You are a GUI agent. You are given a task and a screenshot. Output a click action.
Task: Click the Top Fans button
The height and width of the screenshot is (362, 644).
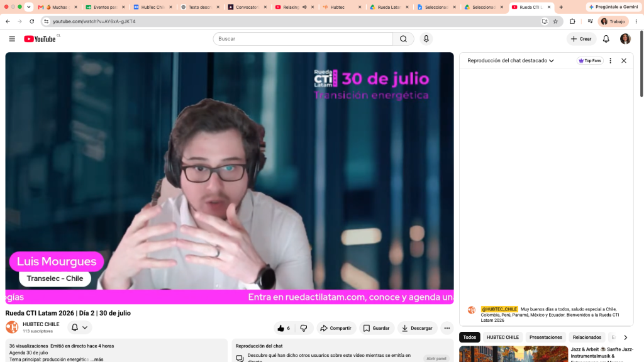[590, 61]
